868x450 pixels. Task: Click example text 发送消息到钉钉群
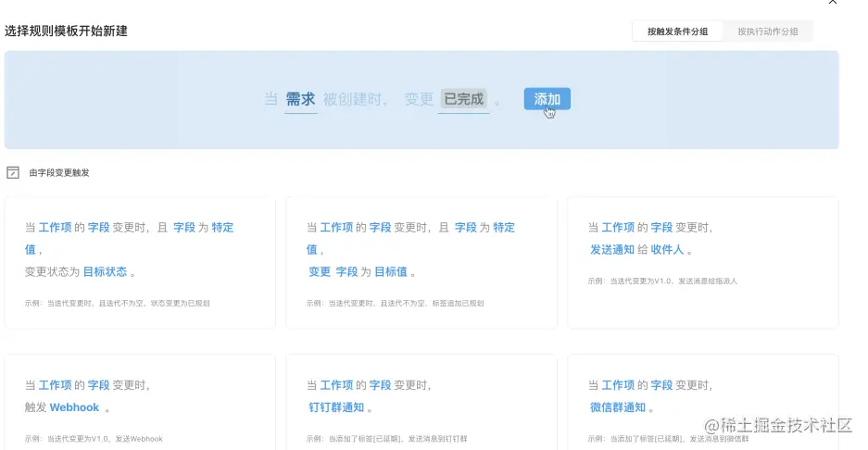coord(438,439)
